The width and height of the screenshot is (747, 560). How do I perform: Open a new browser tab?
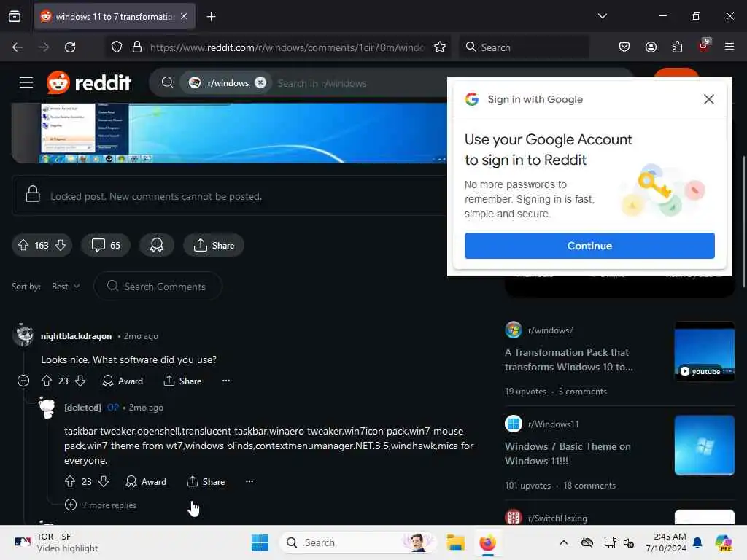point(211,17)
